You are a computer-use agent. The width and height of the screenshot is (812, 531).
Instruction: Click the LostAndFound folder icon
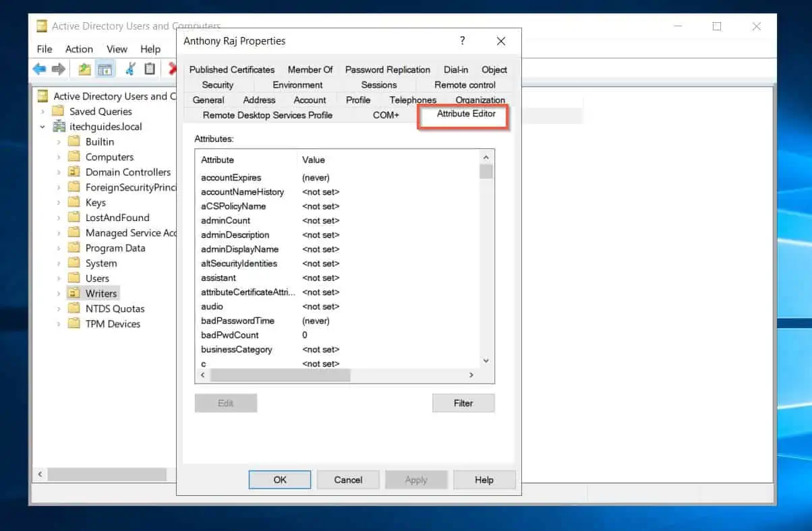click(x=74, y=218)
